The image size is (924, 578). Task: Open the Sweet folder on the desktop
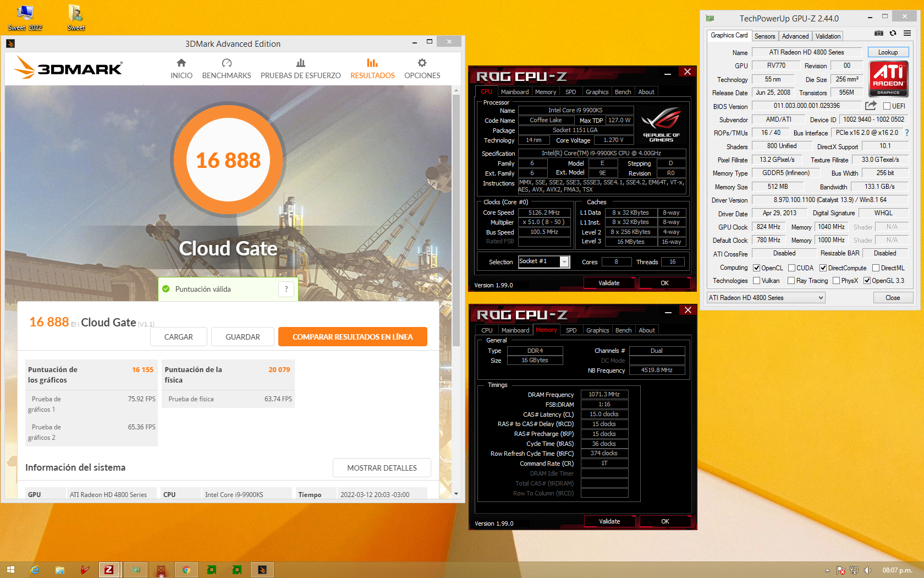coord(76,18)
